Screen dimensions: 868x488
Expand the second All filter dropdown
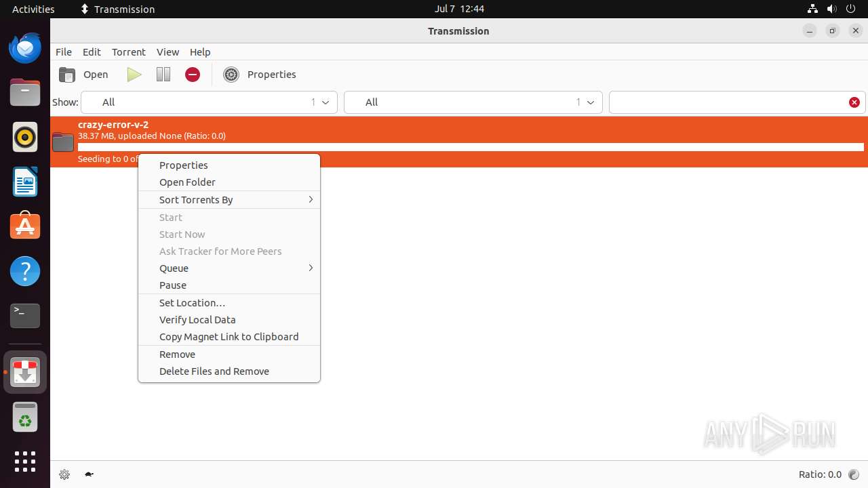click(x=473, y=102)
